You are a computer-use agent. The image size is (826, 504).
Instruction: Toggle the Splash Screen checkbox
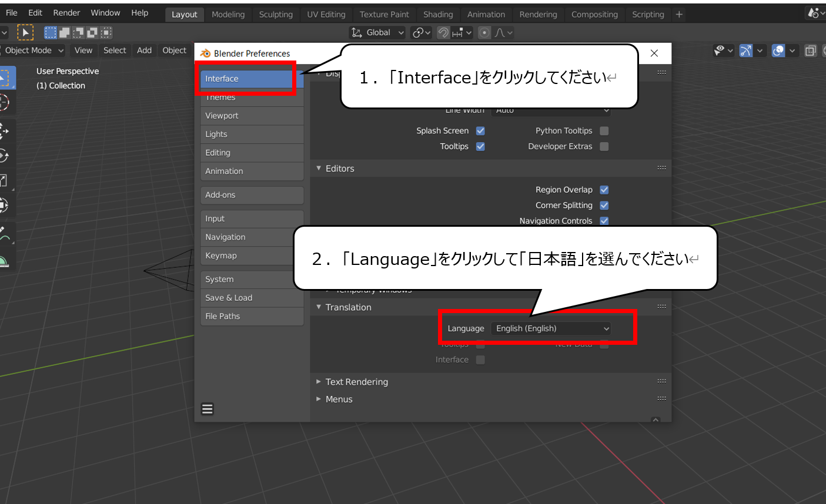click(480, 131)
